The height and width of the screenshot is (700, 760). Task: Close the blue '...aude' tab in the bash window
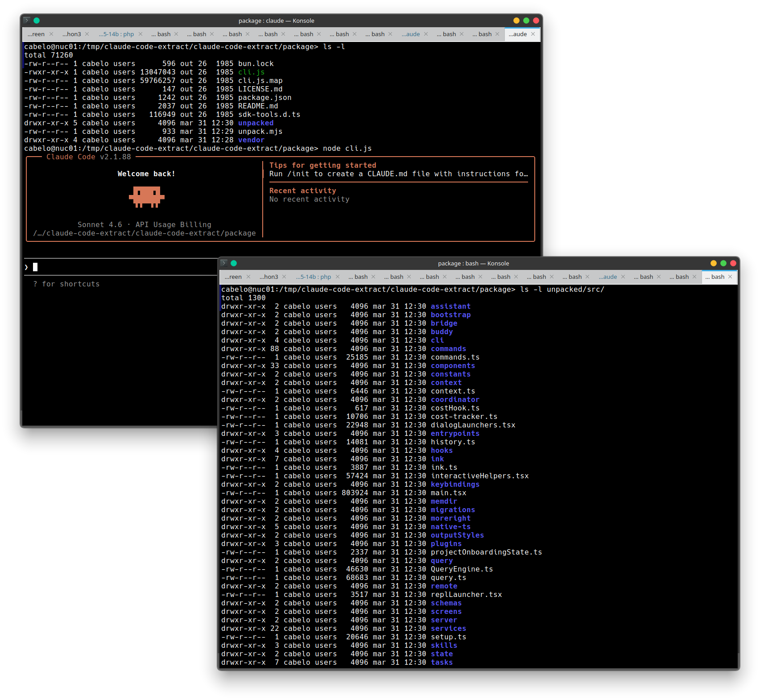pos(623,277)
